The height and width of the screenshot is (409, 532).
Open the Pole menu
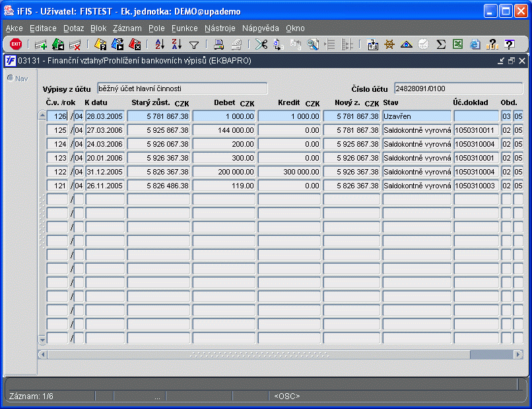[x=156, y=28]
